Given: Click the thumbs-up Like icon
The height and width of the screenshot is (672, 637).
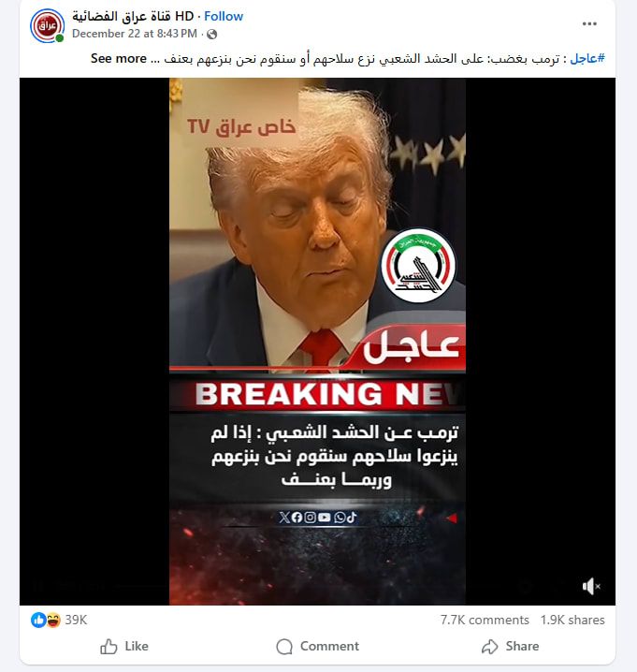Looking at the screenshot, I should point(109,646).
